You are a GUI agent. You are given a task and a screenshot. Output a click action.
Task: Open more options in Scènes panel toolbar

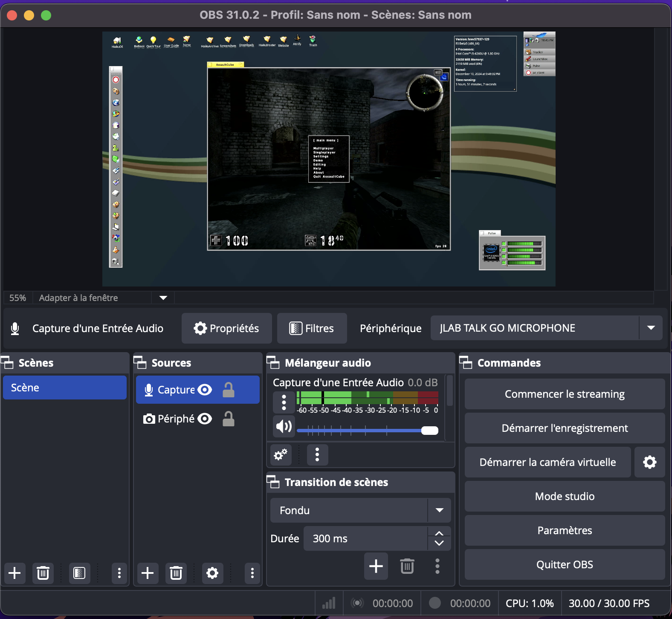pos(119,573)
